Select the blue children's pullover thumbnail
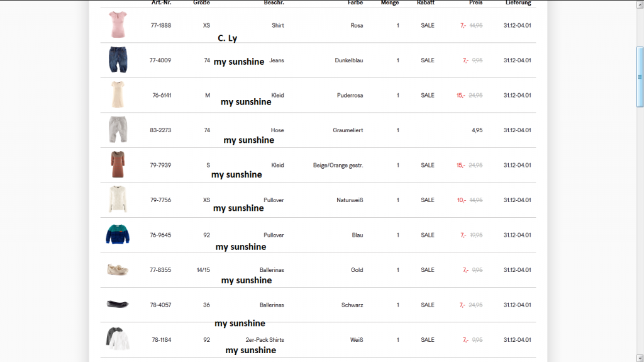 pyautogui.click(x=118, y=235)
